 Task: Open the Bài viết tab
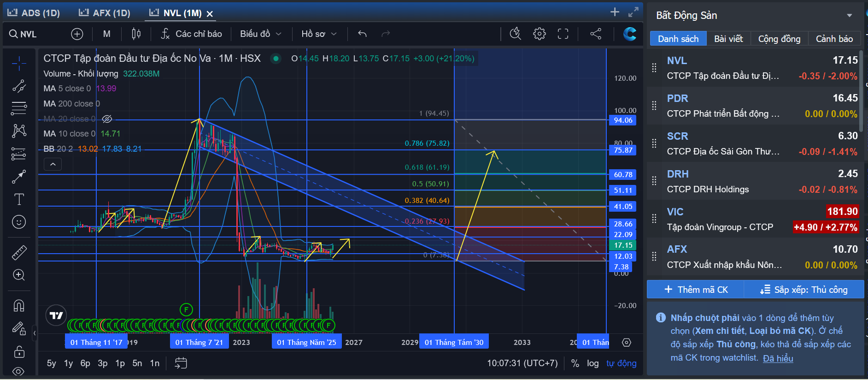click(x=728, y=39)
